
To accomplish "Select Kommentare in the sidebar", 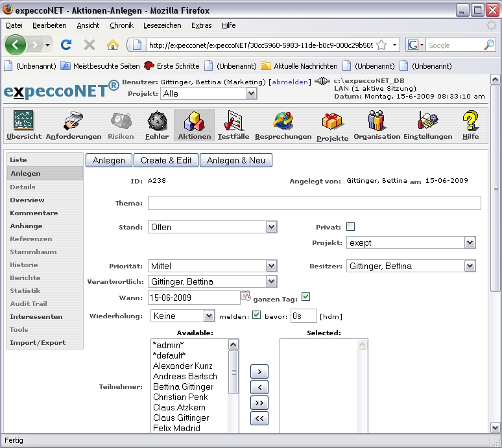I will pos(34,213).
